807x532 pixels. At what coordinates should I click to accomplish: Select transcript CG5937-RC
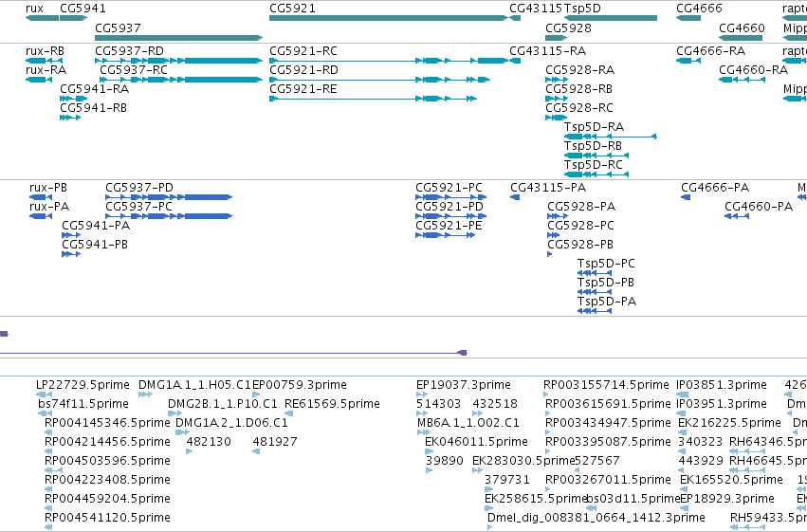134,70
